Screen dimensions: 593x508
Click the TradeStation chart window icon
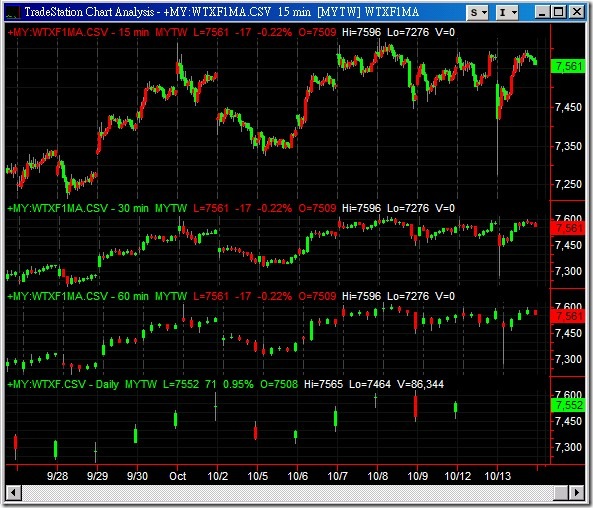13,12
